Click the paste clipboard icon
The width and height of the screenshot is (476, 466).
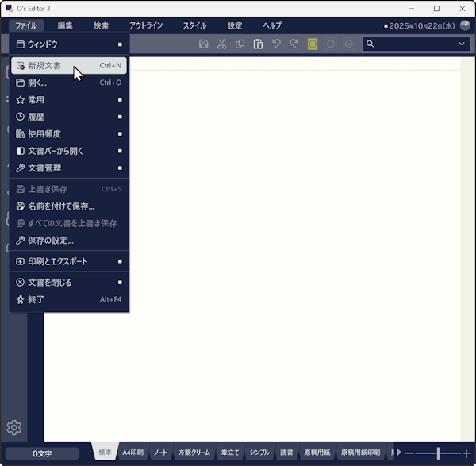(x=258, y=44)
